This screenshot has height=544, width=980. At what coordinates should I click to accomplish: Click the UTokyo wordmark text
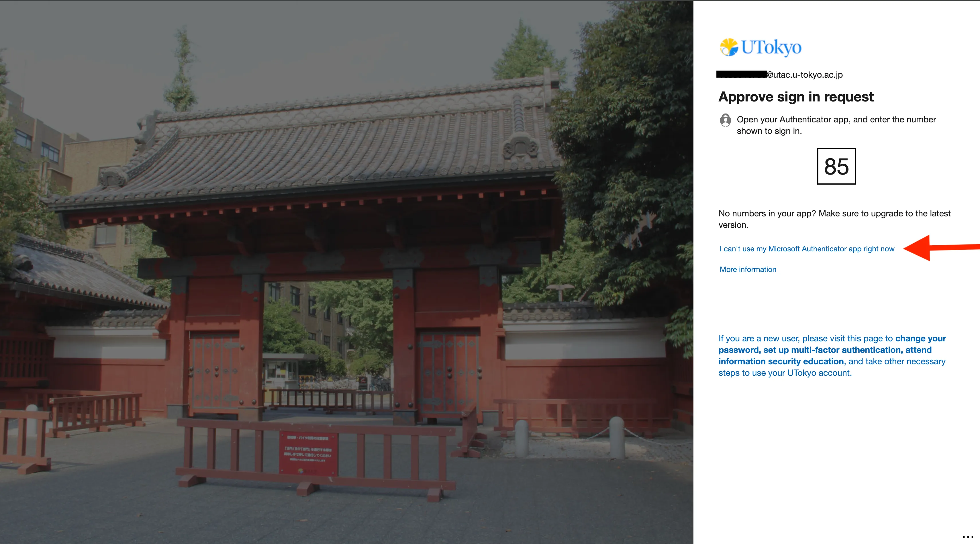771,48
